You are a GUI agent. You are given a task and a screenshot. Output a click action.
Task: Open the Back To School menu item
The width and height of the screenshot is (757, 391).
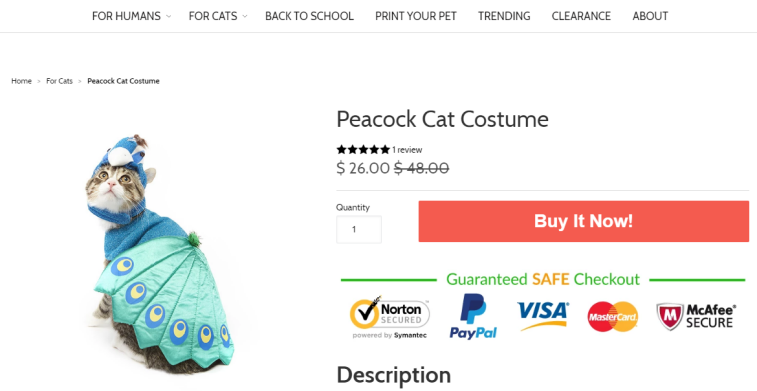pyautogui.click(x=309, y=16)
